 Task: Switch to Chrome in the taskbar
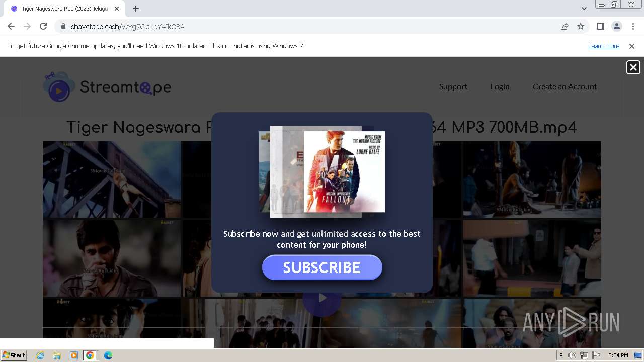click(x=90, y=355)
